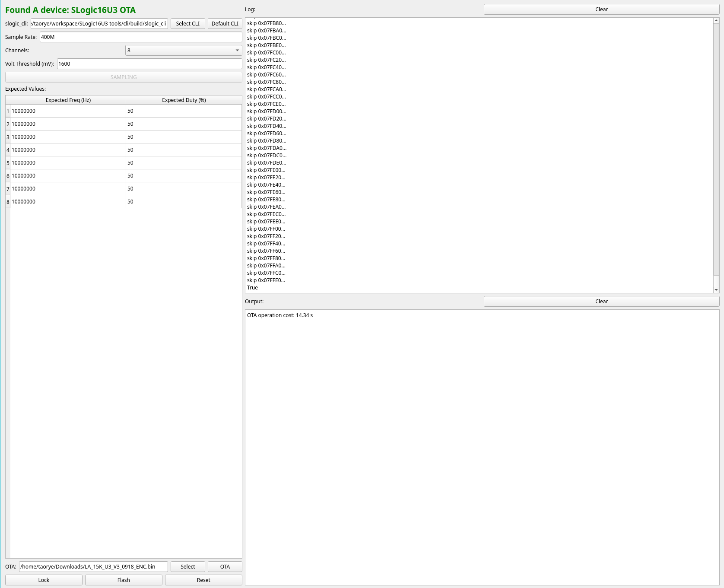Clear the Output panel

point(601,302)
